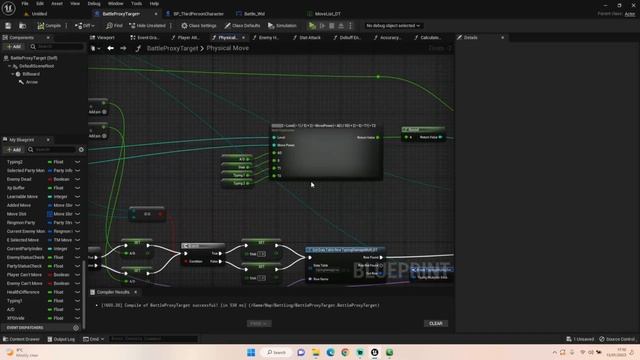Click the Browse to asset icon in the toolbar
Viewport: 640px width, 360px height.
pyautogui.click(x=22, y=26)
